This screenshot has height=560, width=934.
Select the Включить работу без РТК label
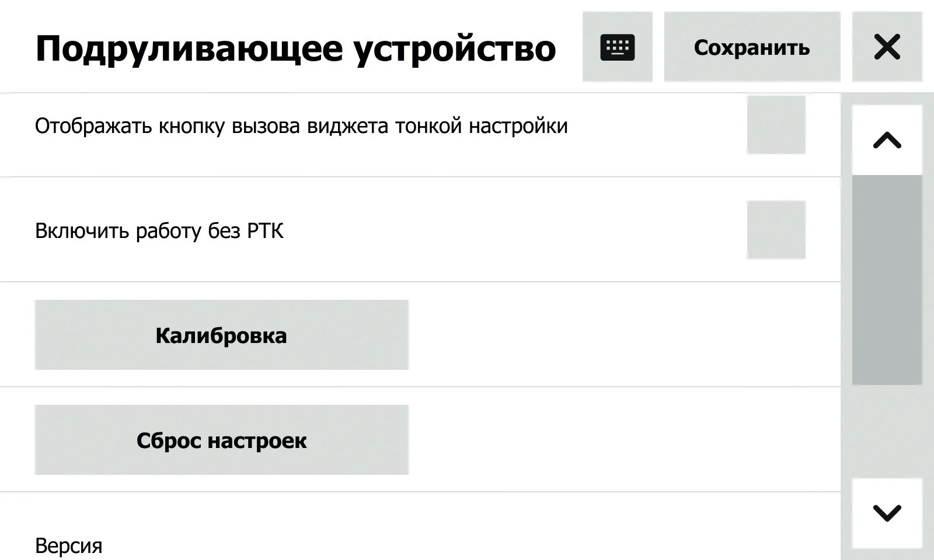click(159, 231)
